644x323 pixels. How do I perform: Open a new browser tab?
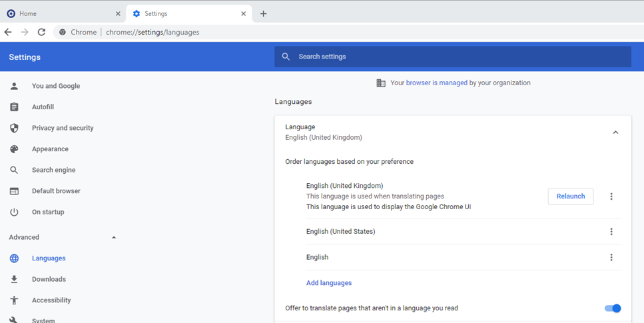(x=263, y=13)
